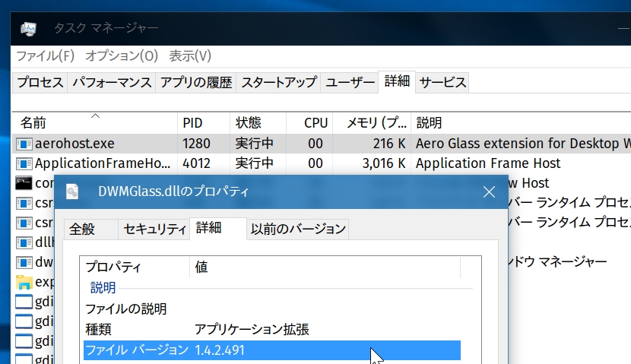This screenshot has width=631, height=364.
Task: Sort by the 状態 column header
Action: (x=258, y=122)
